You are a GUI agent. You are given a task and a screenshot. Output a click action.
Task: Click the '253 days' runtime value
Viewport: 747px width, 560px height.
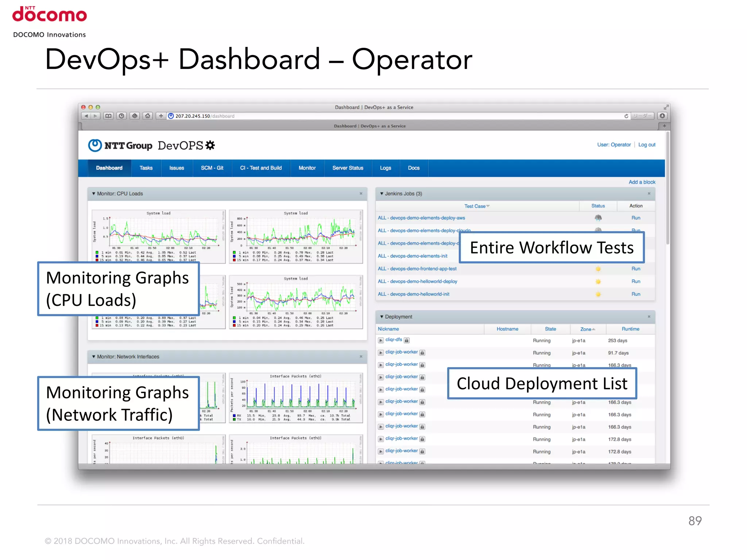(x=618, y=341)
